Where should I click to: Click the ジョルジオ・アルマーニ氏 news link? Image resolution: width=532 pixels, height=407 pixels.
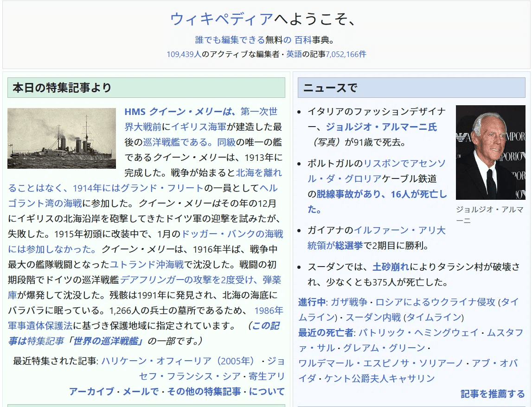pos(381,127)
